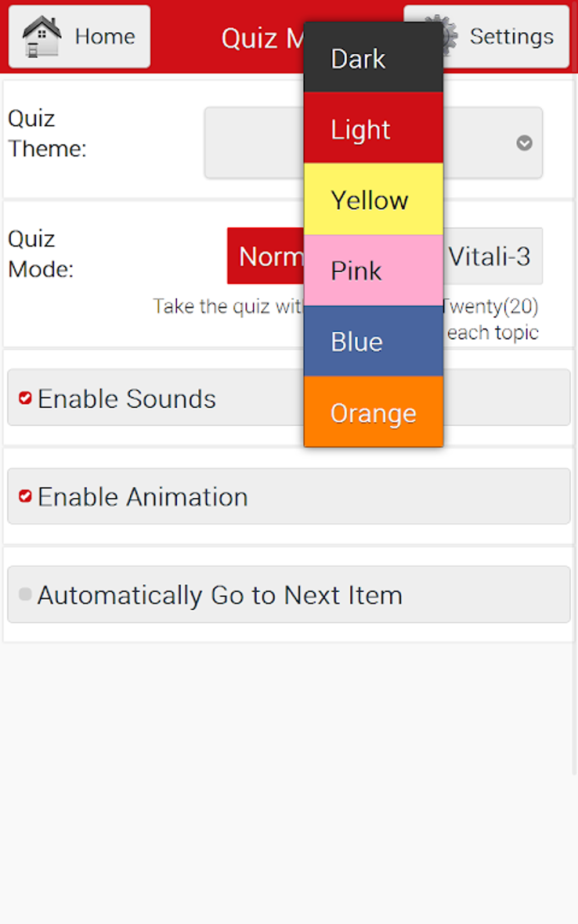Choose the Light theme option
This screenshot has width=578, height=924.
coord(373,129)
